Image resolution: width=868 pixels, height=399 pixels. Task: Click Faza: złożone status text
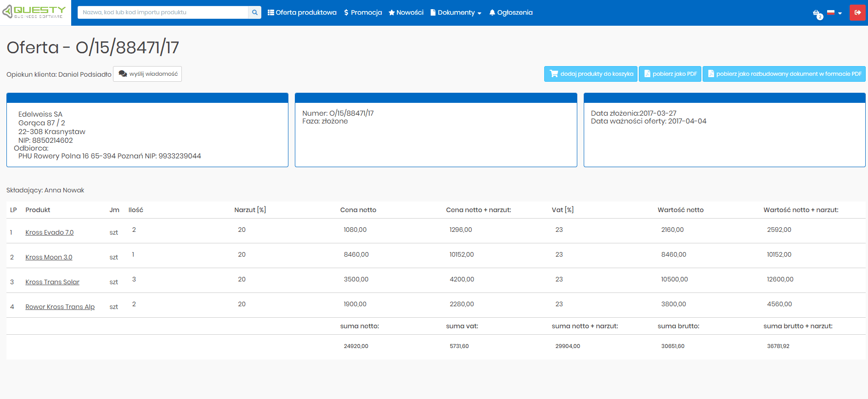(325, 121)
